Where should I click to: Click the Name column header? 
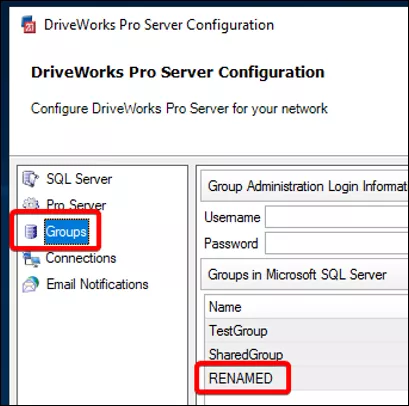[307, 307]
